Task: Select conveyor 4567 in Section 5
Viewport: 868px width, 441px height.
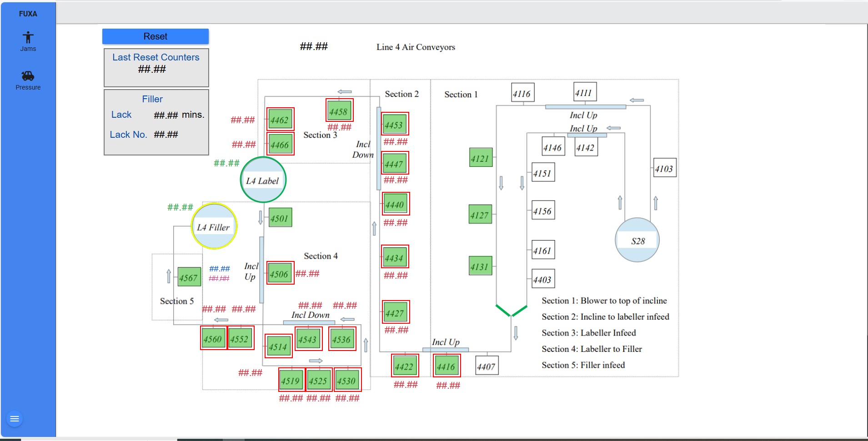Action: pos(189,277)
